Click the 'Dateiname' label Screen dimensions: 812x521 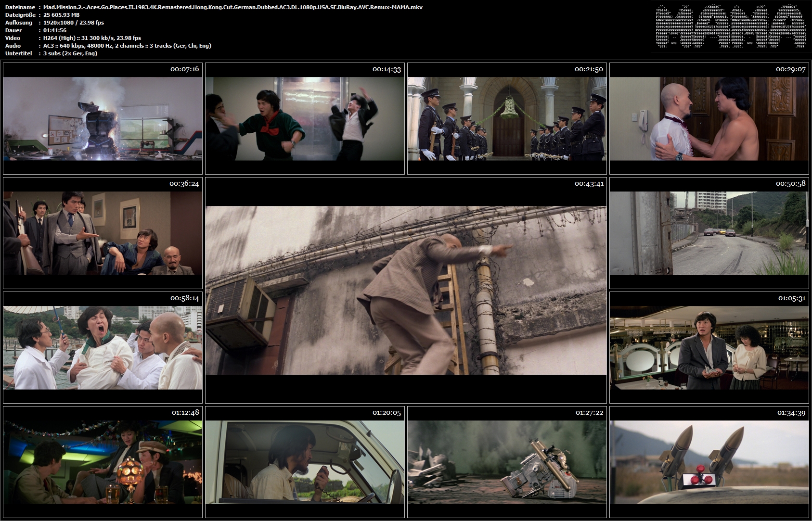[x=20, y=7]
